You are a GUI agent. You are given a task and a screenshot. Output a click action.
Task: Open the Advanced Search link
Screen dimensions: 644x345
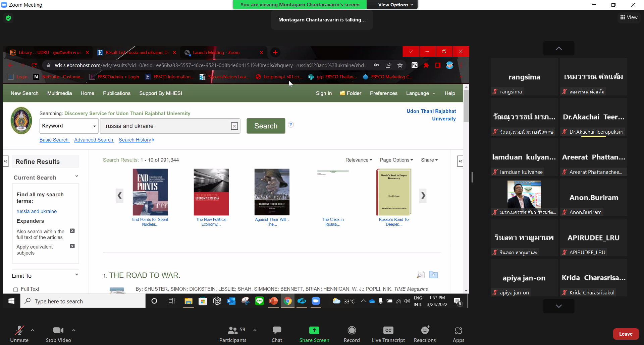coord(94,140)
